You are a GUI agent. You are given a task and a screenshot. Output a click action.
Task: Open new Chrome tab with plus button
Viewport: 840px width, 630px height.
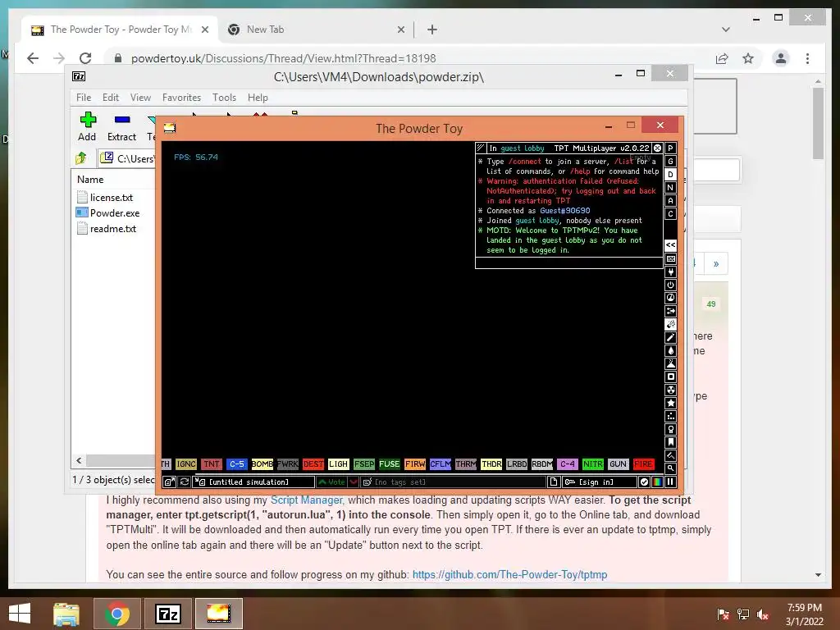[432, 30]
